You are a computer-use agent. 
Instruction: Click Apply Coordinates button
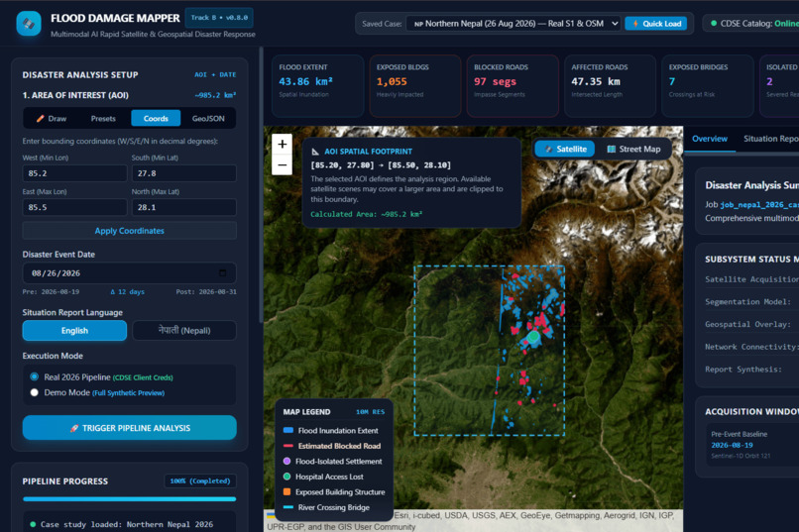(x=130, y=231)
